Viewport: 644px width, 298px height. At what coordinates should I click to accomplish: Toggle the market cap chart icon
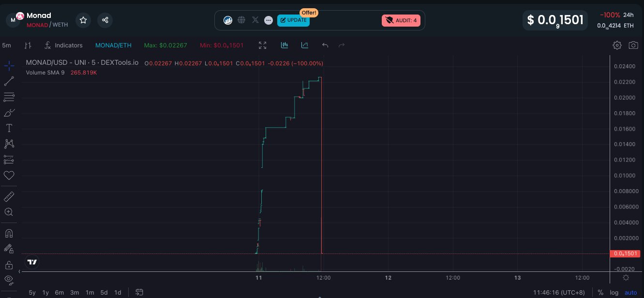tap(305, 45)
